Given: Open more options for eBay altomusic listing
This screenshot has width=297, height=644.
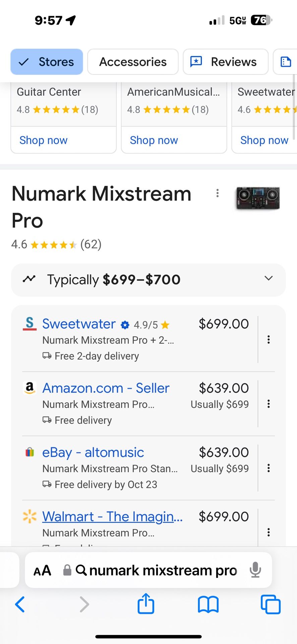Looking at the screenshot, I should [x=269, y=468].
